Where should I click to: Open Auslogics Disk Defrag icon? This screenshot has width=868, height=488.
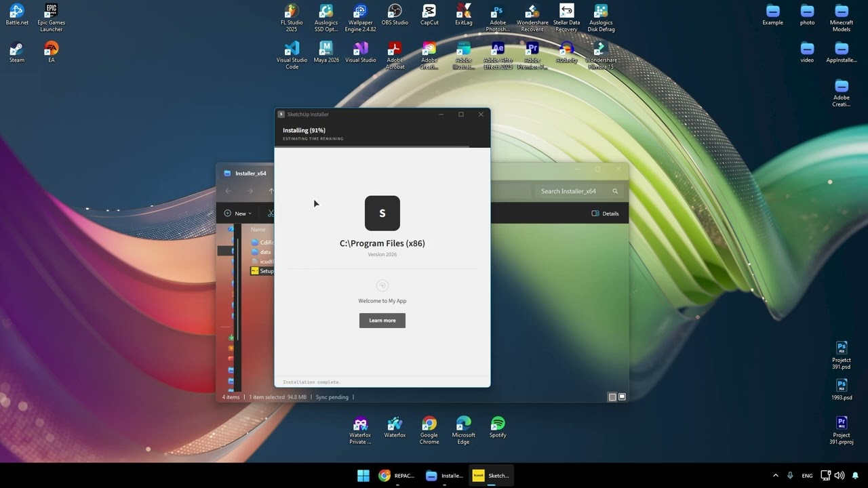click(601, 18)
